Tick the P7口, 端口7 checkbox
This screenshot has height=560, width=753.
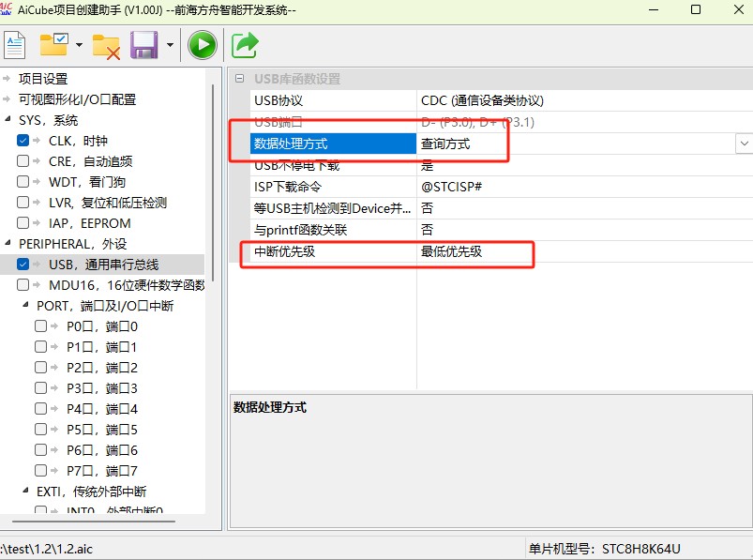(41, 471)
